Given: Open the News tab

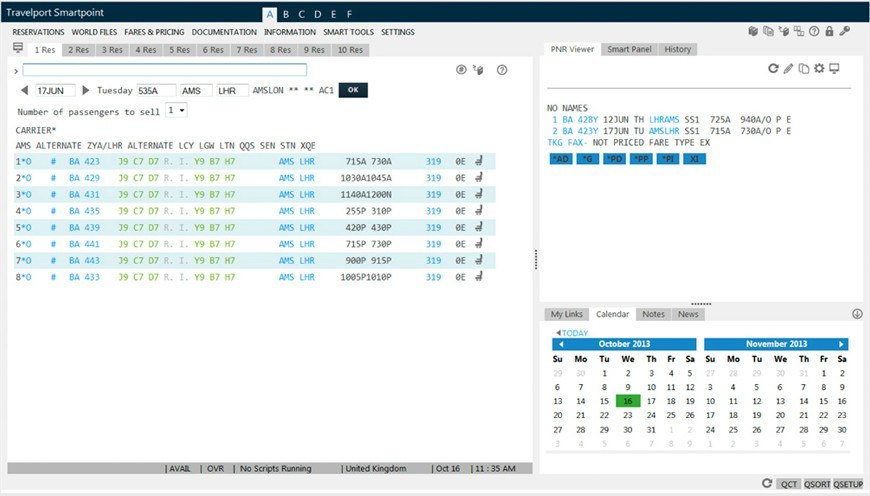Looking at the screenshot, I should tap(688, 314).
